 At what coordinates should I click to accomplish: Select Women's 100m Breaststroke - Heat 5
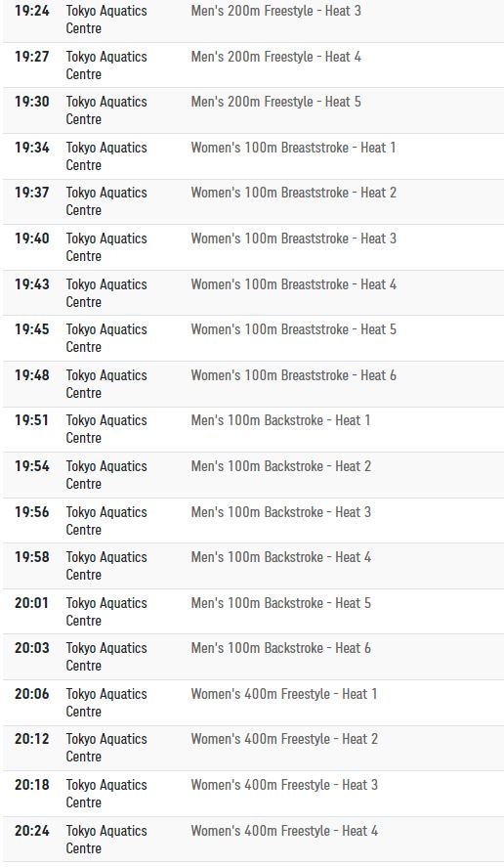(293, 329)
